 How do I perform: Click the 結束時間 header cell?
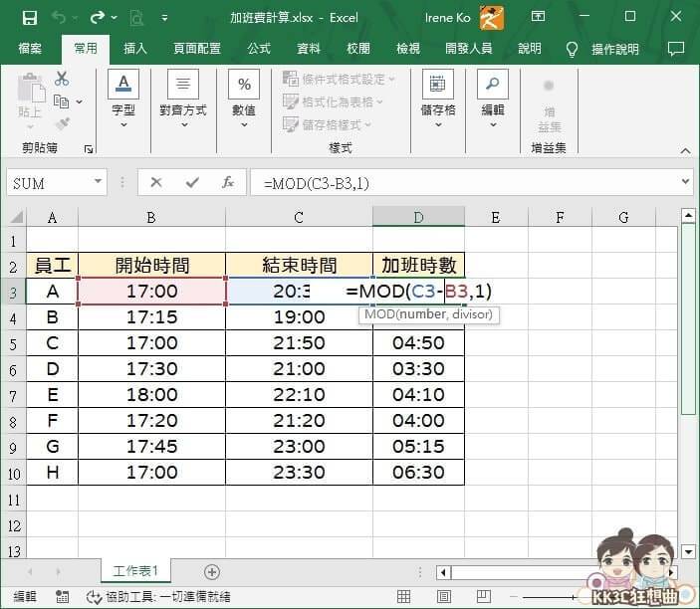pyautogui.click(x=299, y=266)
